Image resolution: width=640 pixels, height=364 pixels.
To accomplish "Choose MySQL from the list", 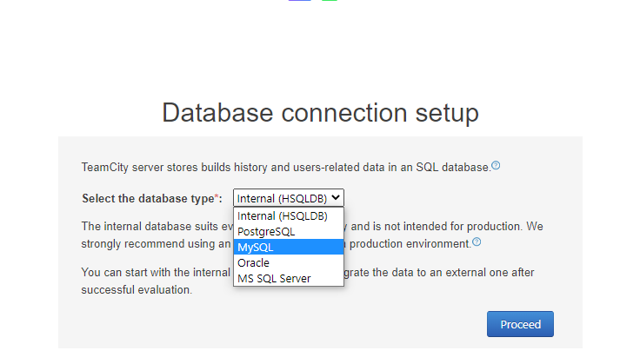I will coord(289,247).
